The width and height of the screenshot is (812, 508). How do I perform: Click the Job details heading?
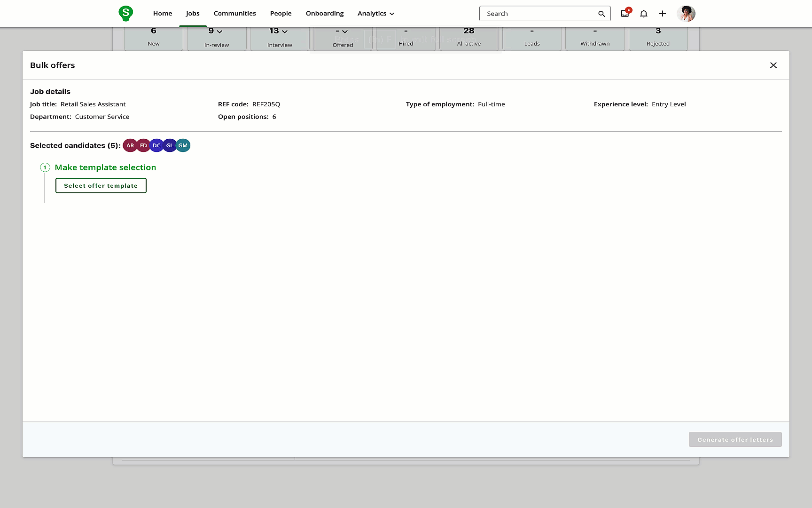[50, 92]
